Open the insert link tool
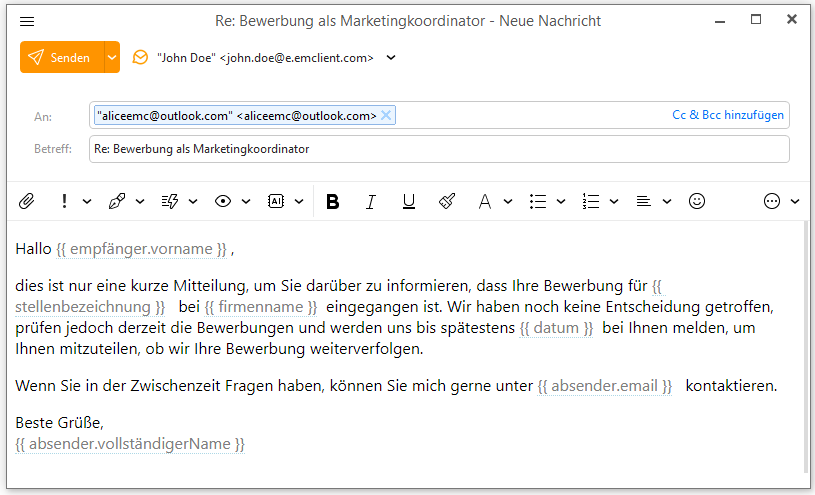 [117, 201]
